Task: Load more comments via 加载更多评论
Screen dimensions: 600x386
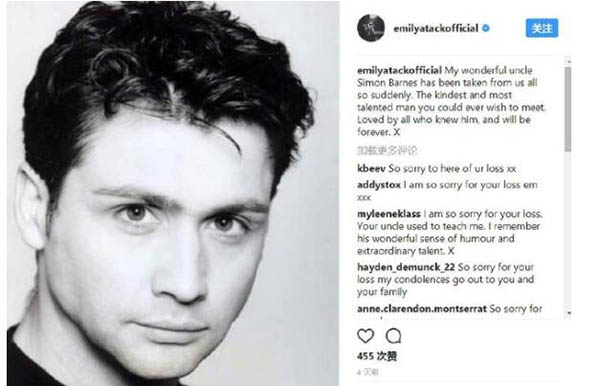Action: (x=387, y=150)
